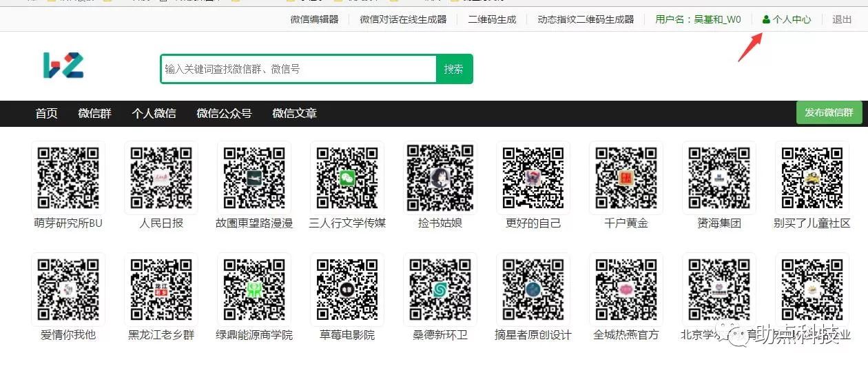
Task: Open QR code for 桑德新环卫
Action: point(440,290)
